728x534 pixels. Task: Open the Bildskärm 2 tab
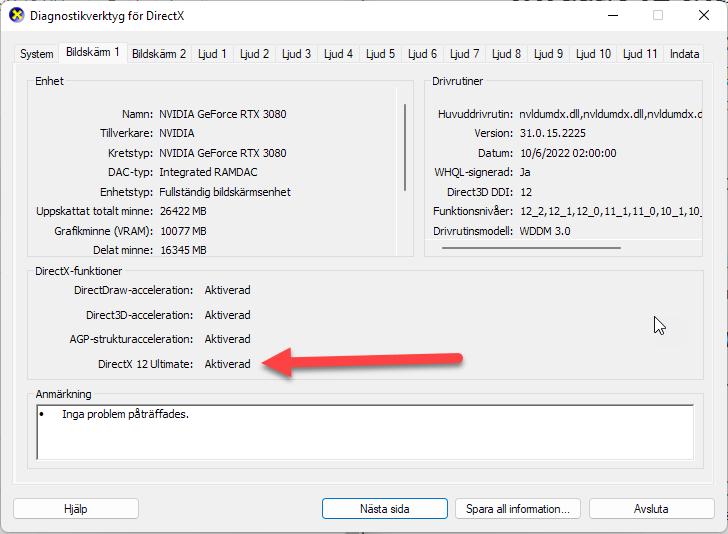click(x=159, y=54)
